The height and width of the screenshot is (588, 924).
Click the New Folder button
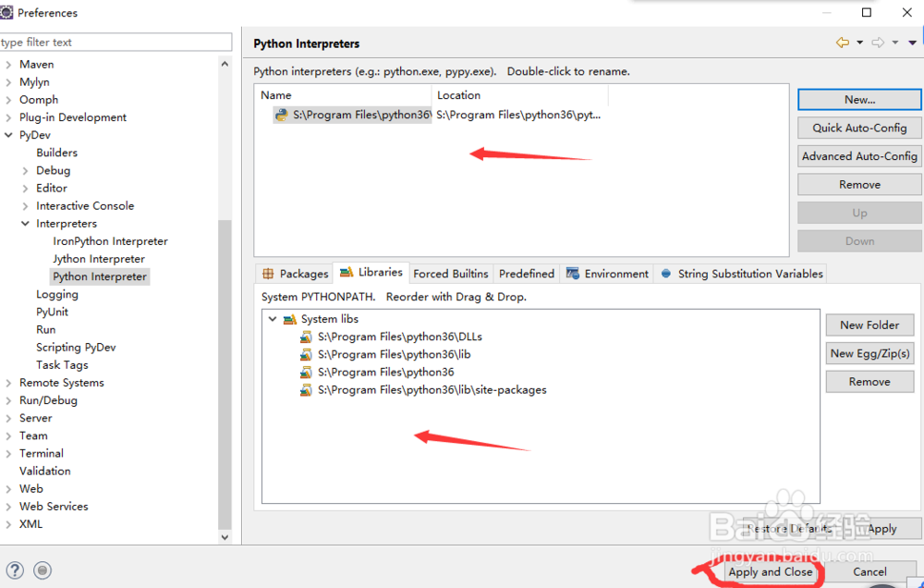(x=869, y=325)
